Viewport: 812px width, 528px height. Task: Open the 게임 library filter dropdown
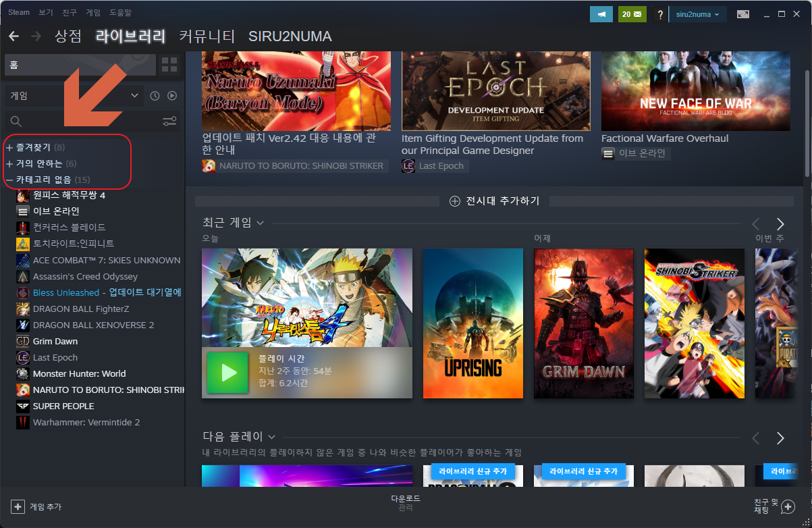[74, 96]
